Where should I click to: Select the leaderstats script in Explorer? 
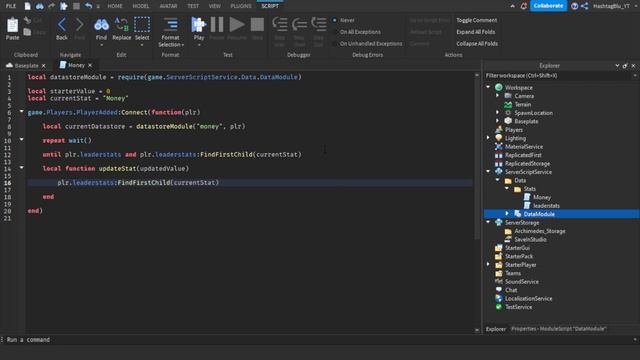[x=546, y=206]
